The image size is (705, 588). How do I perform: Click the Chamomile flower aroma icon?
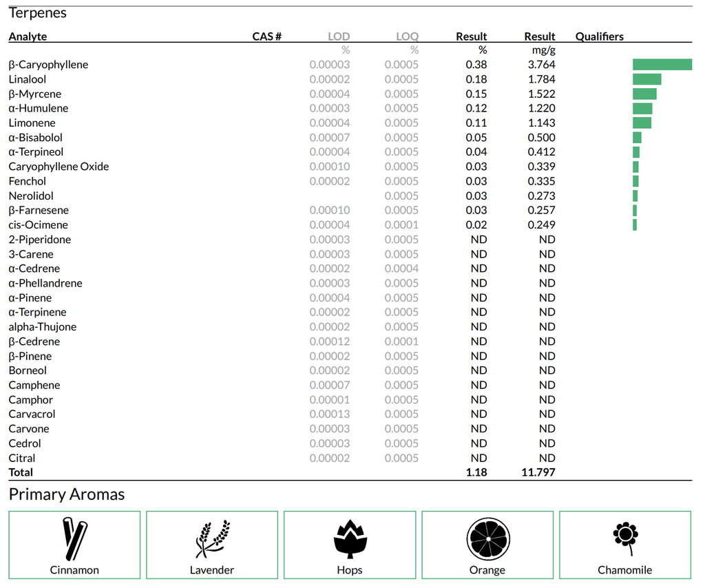coord(625,538)
